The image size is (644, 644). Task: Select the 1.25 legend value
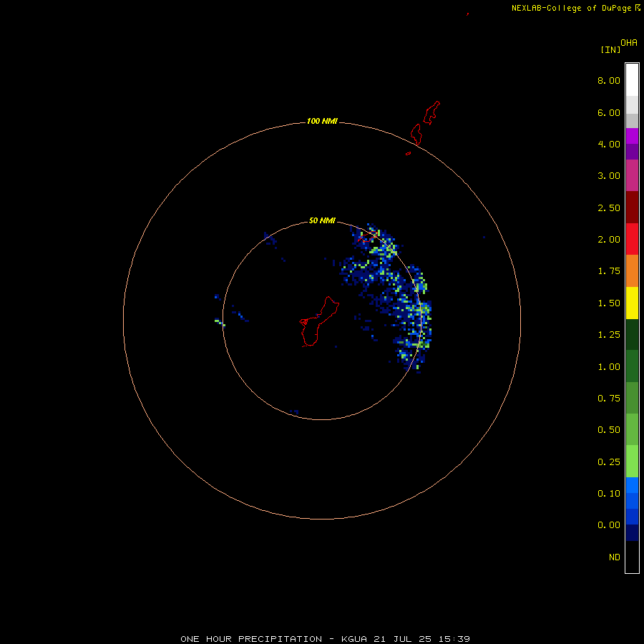coord(609,335)
